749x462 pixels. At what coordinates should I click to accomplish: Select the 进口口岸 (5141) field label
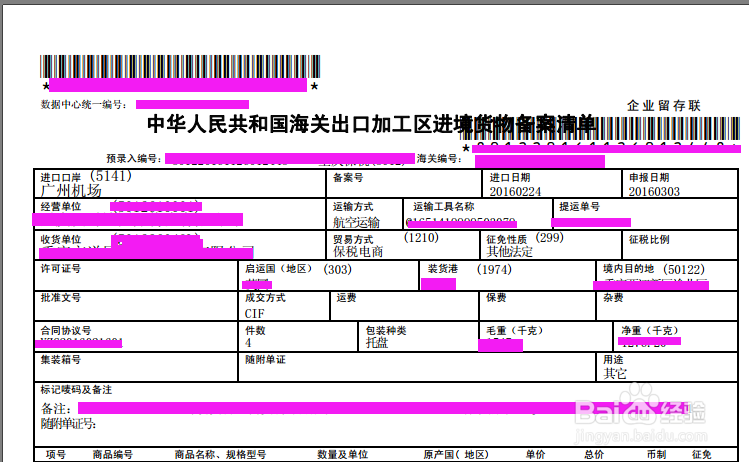86,177
